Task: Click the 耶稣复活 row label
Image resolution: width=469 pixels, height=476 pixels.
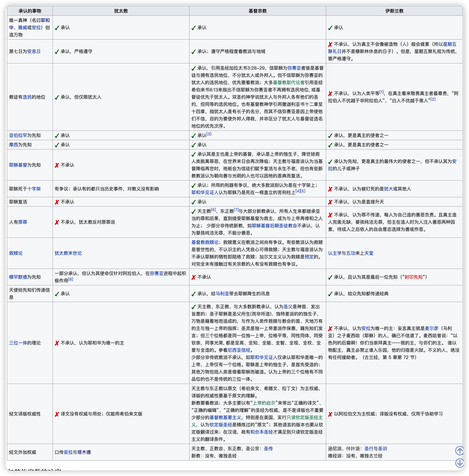Action: click(x=18, y=202)
